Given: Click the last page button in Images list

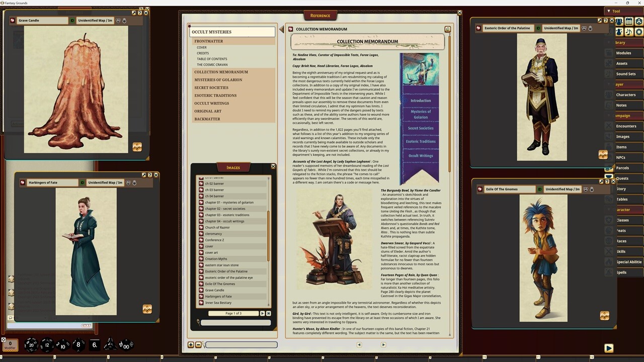Looking at the screenshot, I should [269, 313].
